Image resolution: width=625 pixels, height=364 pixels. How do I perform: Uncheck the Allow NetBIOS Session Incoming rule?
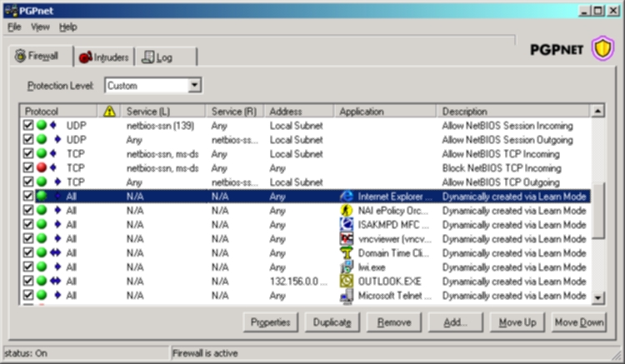[27, 126]
